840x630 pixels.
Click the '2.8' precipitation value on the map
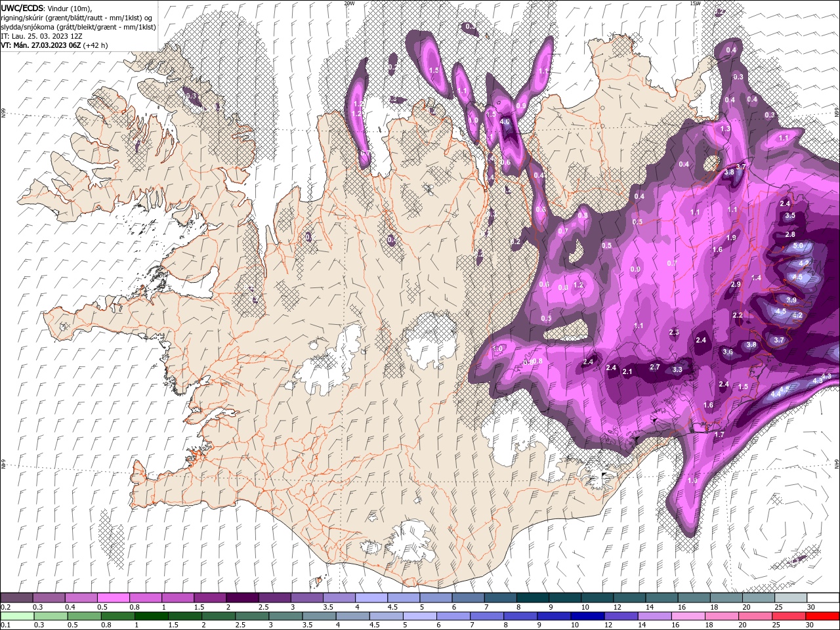790,234
